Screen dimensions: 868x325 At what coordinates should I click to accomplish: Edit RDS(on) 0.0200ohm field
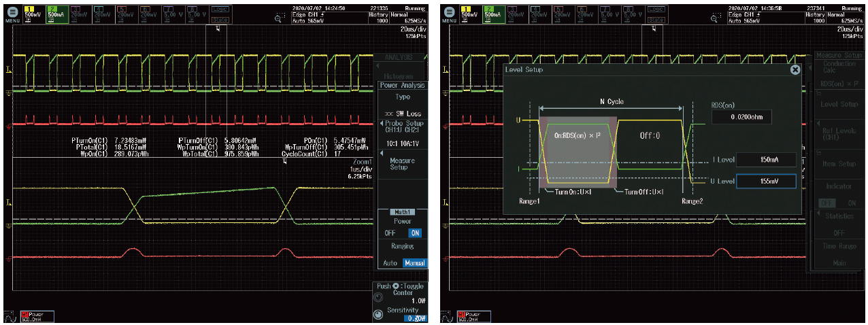[x=741, y=117]
